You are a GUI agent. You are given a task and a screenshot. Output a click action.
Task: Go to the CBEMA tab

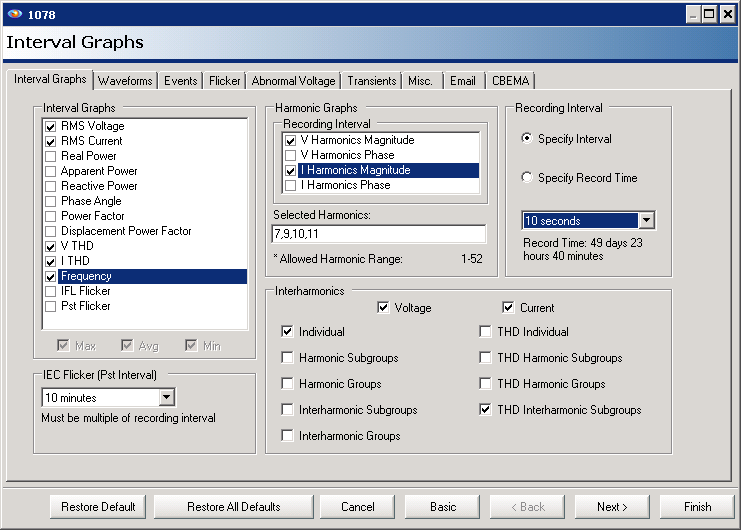click(x=510, y=81)
